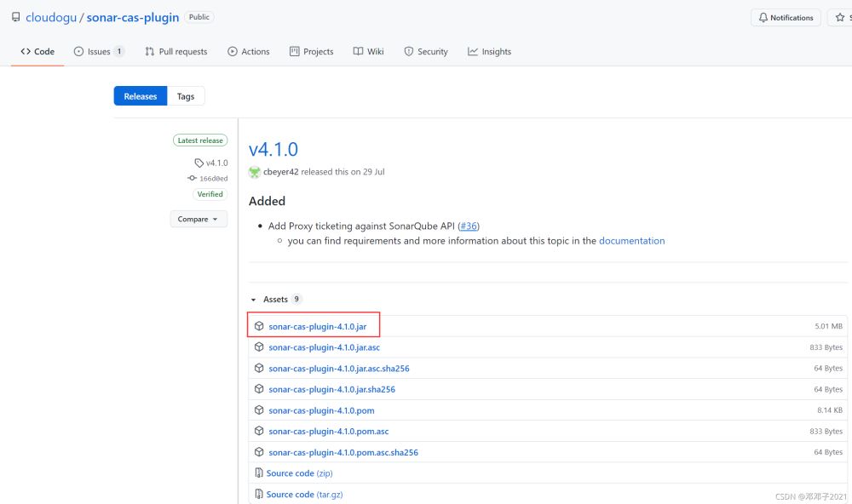Screen dimensions: 852x504
Task: Go to the Actions tab
Action: click(248, 52)
